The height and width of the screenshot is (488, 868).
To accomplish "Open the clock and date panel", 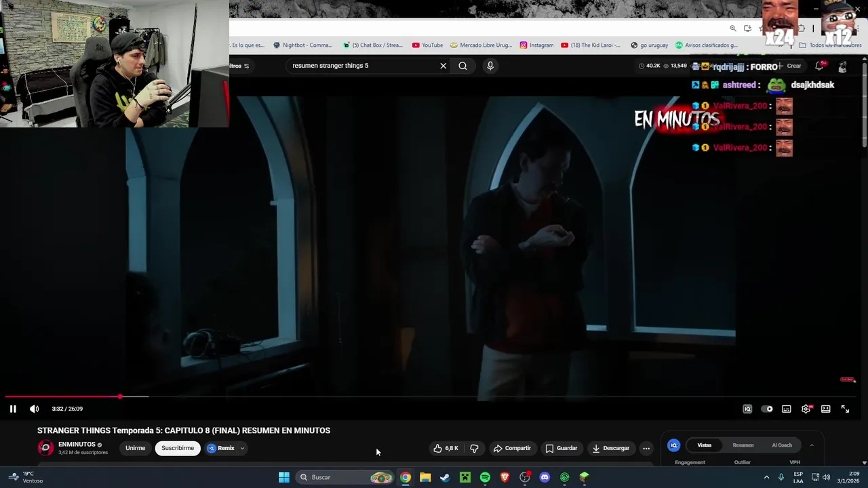I will pyautogui.click(x=848, y=477).
